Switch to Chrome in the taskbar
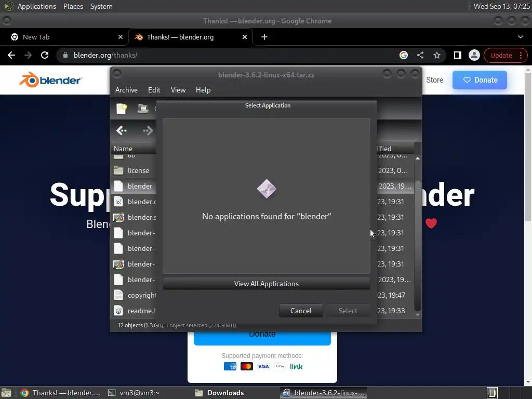532x399 pixels. (60, 393)
